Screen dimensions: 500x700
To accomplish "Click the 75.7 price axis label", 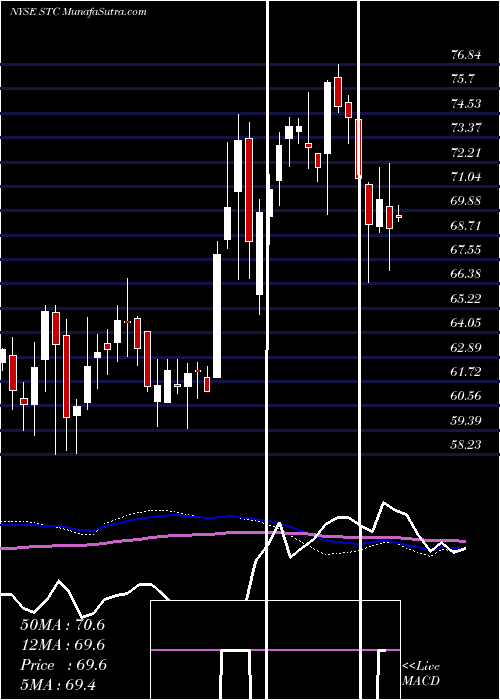I will 463,79.
